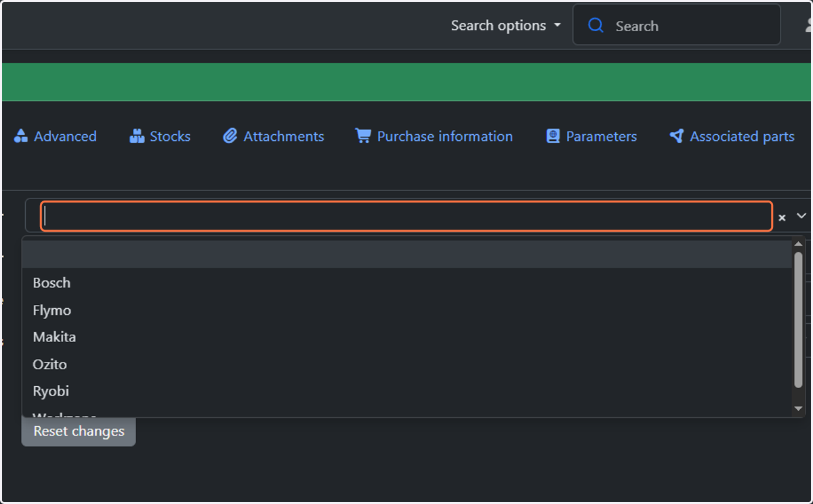Open the Purchase information tab
This screenshot has width=813, height=504.
pyautogui.click(x=434, y=136)
